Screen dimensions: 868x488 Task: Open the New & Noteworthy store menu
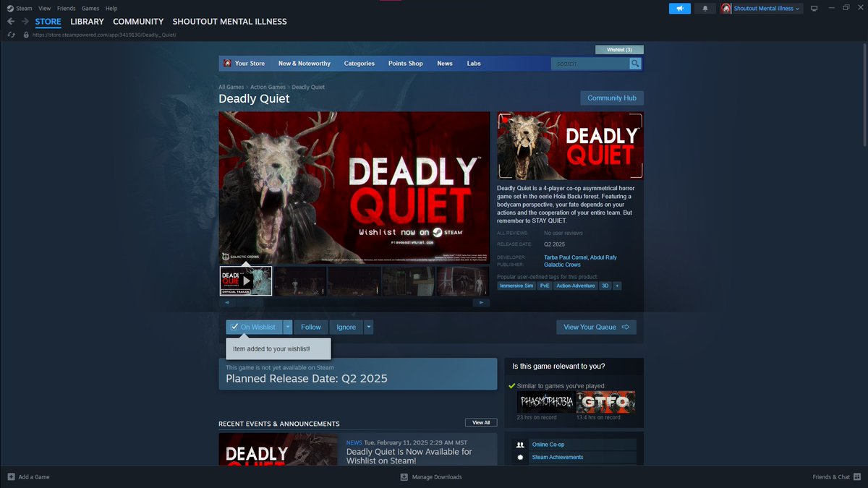(305, 64)
